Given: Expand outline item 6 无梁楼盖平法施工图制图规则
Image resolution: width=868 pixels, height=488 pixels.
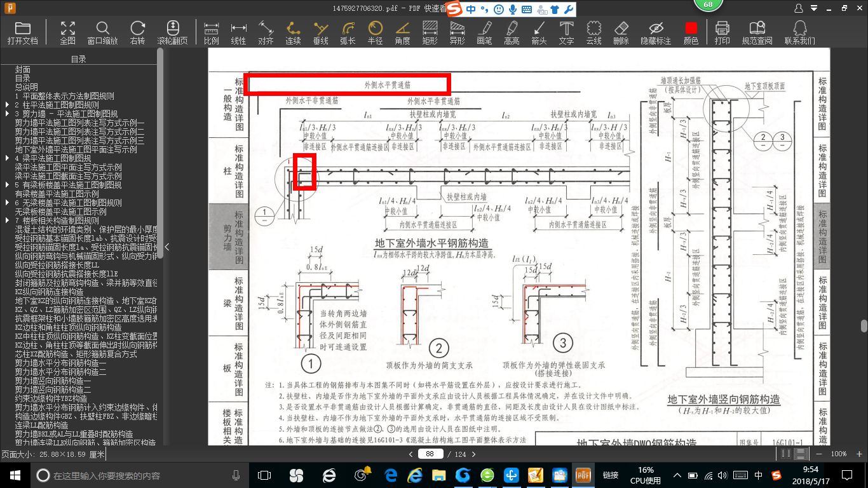Looking at the screenshot, I should point(8,203).
